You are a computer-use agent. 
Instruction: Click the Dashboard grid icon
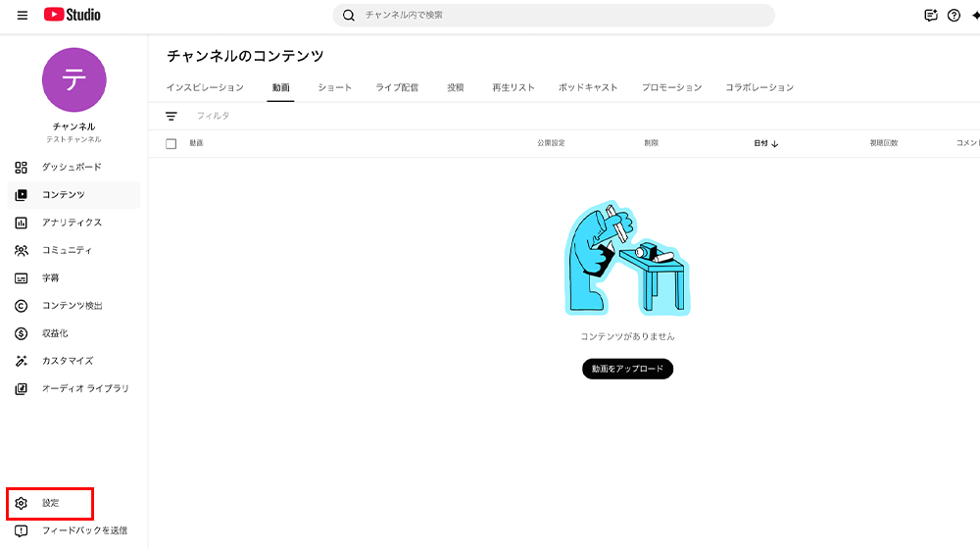click(x=22, y=167)
